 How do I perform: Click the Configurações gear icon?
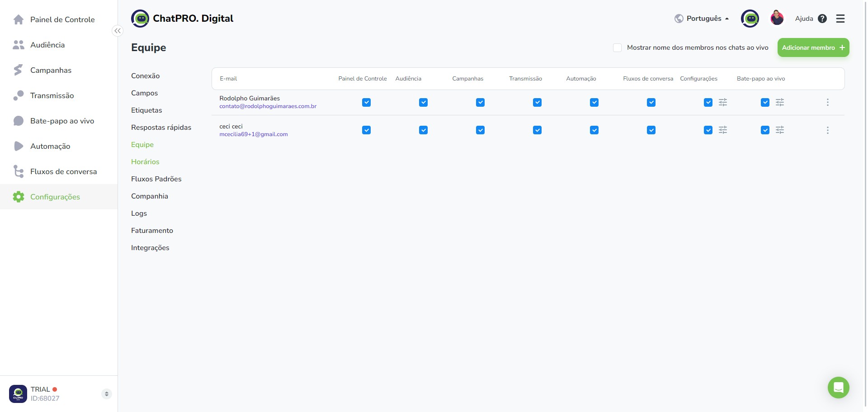click(x=19, y=197)
